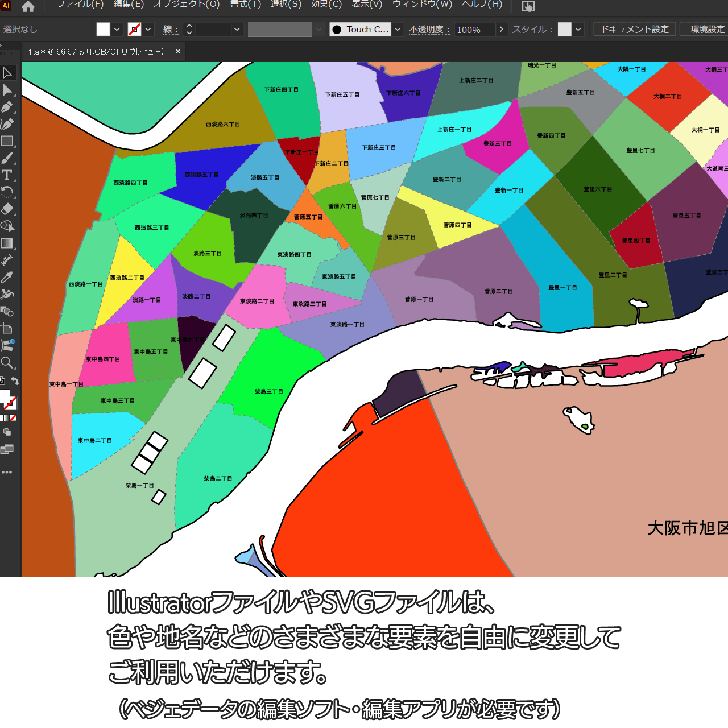
Task: Click the ドキュメント設定 button
Action: click(634, 29)
